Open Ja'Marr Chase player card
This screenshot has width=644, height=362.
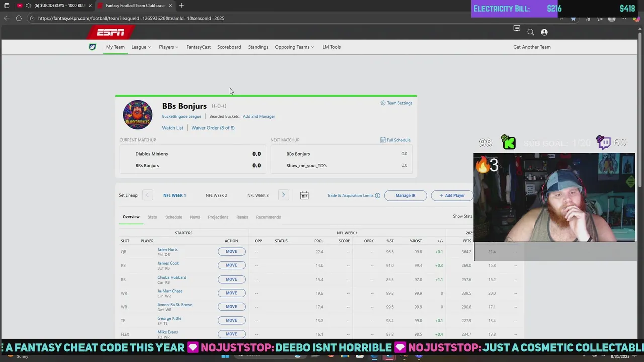170,291
